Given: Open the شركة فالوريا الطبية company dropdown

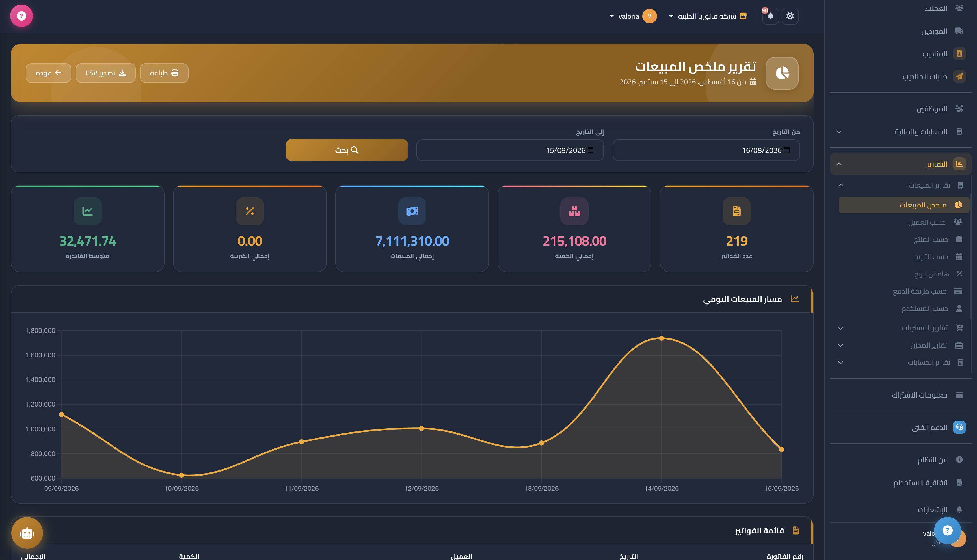Looking at the screenshot, I should click(708, 16).
